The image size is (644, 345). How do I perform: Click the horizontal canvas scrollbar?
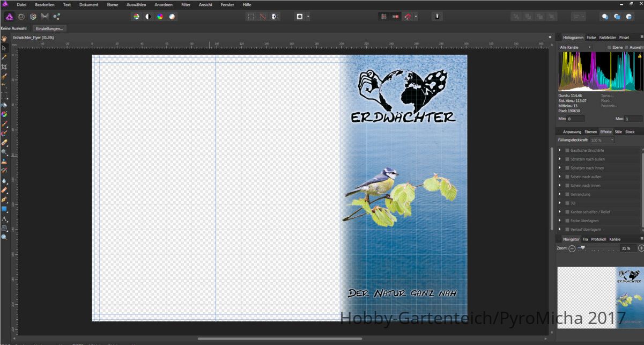tap(279, 339)
